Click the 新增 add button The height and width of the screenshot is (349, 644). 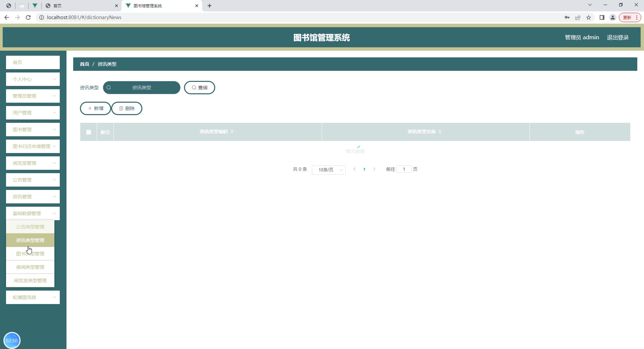[x=95, y=108]
